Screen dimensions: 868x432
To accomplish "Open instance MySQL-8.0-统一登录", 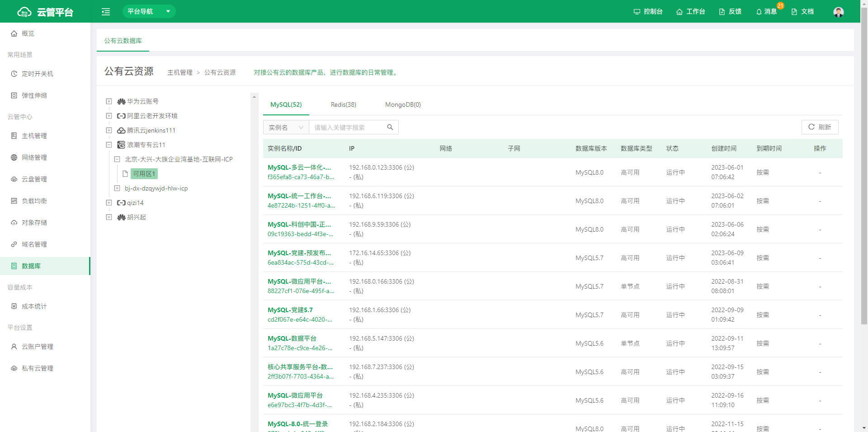I will 298,424.
